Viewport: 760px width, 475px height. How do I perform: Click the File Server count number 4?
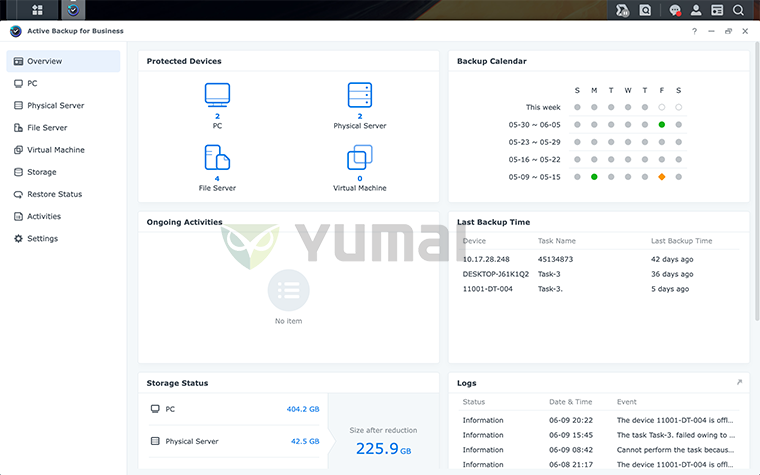click(x=217, y=178)
